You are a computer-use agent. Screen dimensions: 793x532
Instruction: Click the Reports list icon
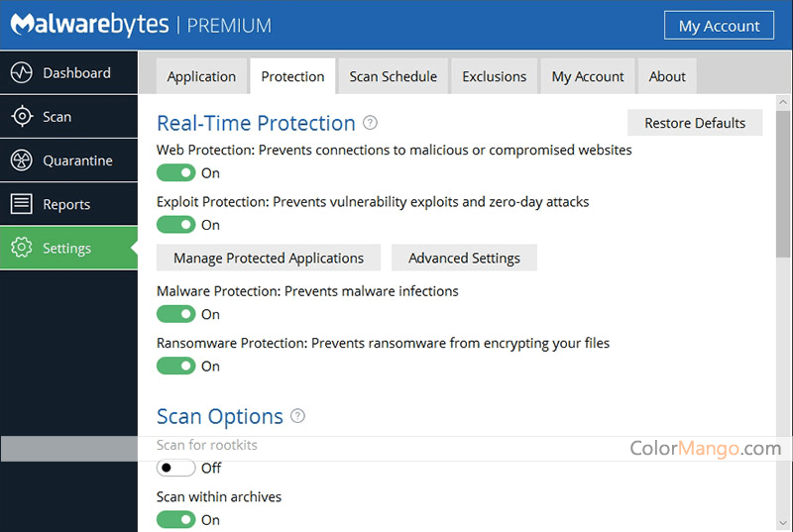(x=22, y=204)
